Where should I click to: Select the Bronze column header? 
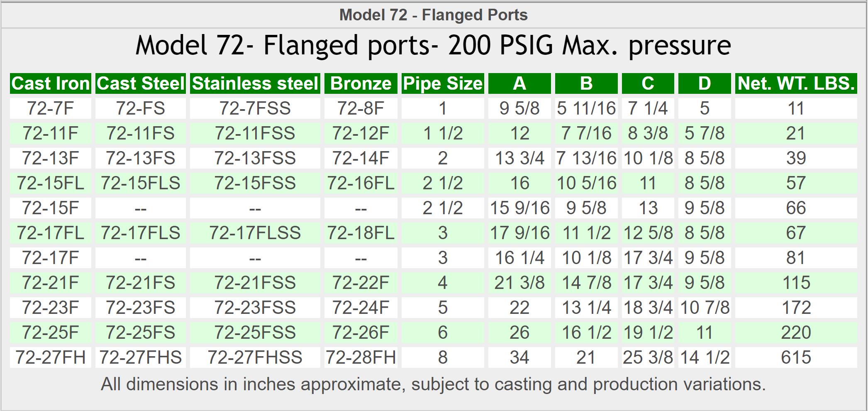coord(361,83)
